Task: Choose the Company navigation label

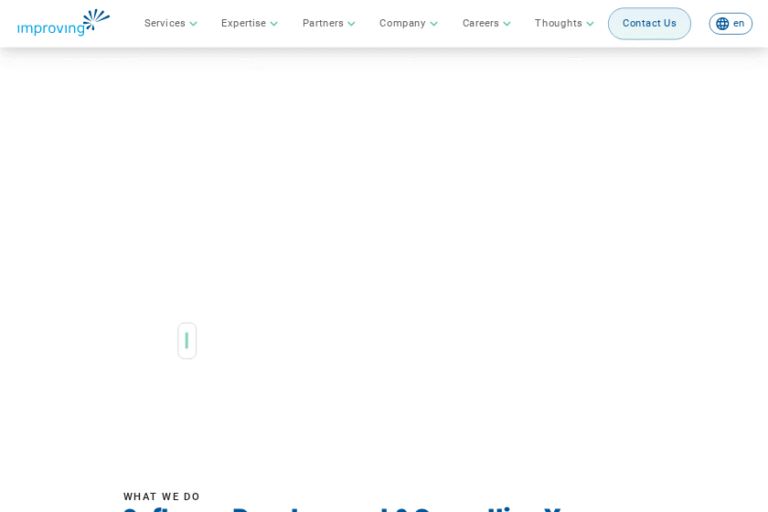Action: pyautogui.click(x=402, y=23)
